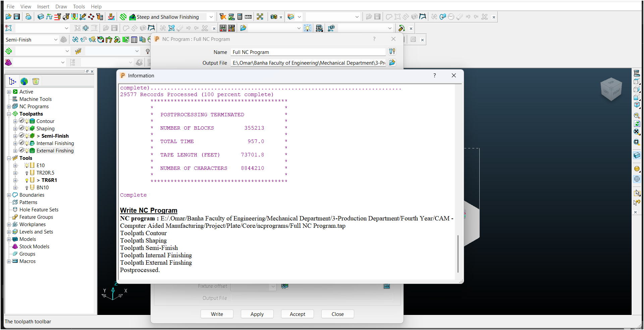This screenshot has width=644, height=330.
Task: Toggle the BN10 tool light bulb
Action: click(27, 188)
